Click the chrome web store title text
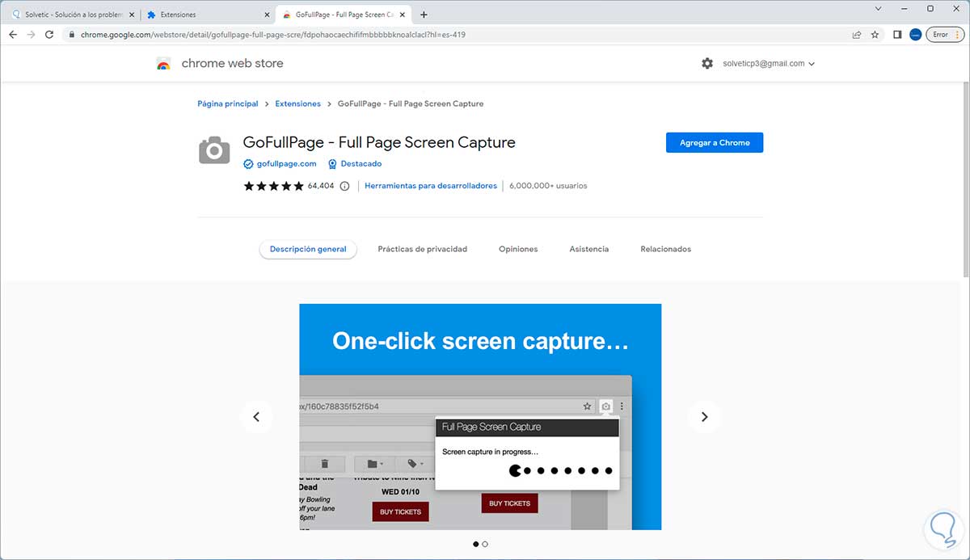The image size is (970, 560). pos(232,63)
